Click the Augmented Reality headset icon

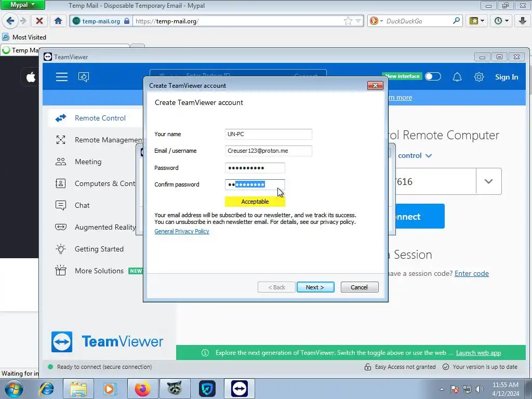[61, 227]
